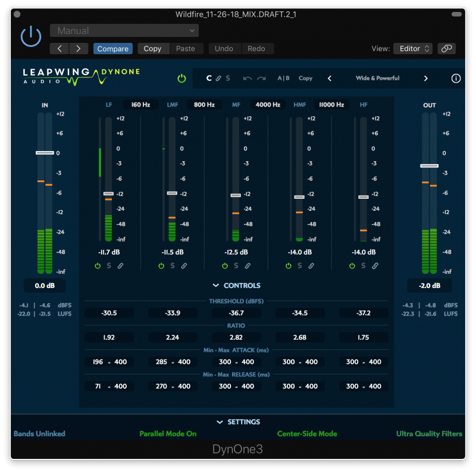
Task: Click the -30.5 threshold value
Action: [109, 313]
